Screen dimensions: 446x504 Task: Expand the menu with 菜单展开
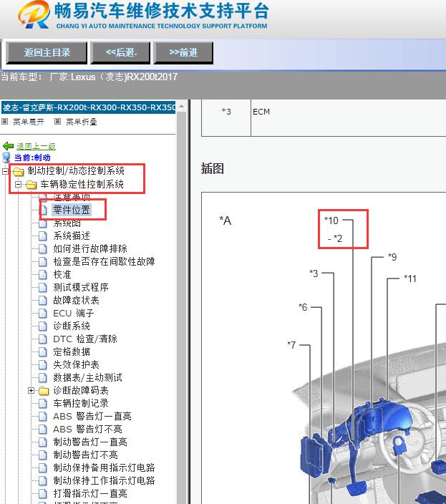click(28, 122)
